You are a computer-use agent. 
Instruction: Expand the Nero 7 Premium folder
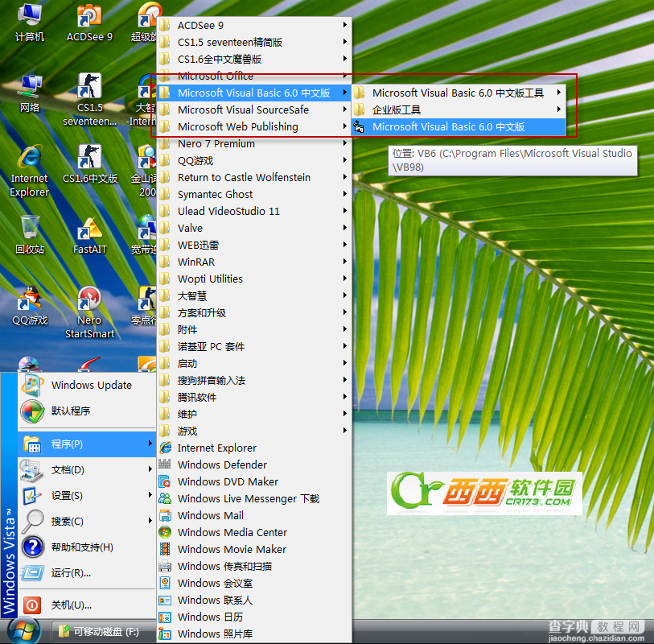point(254,143)
